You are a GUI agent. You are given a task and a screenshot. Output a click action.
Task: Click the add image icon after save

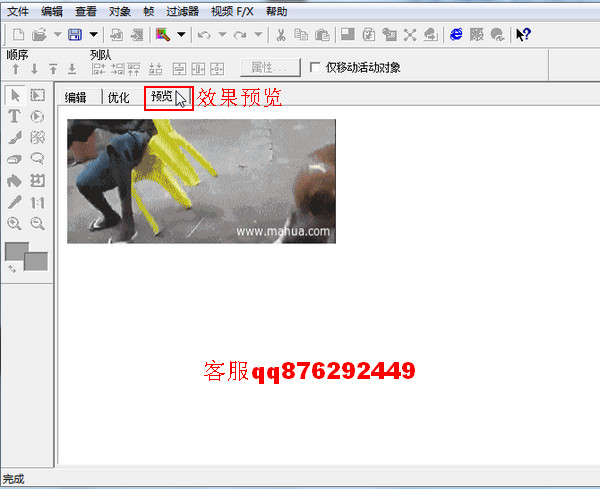[116, 35]
